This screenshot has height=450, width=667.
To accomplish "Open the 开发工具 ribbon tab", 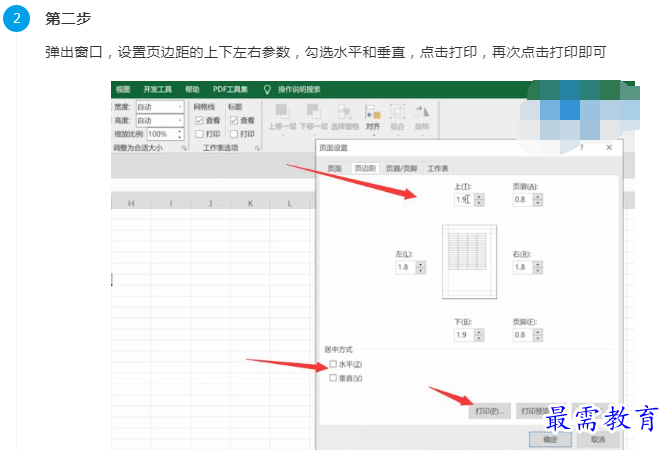I will (157, 89).
